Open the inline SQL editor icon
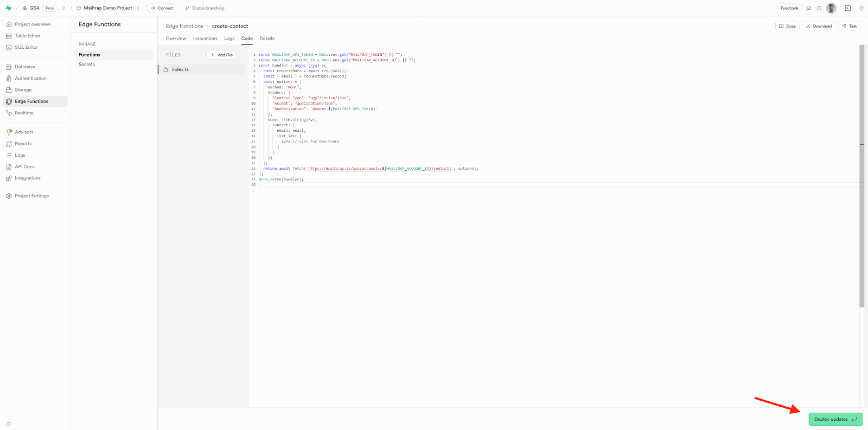The width and height of the screenshot is (868, 430). (848, 8)
